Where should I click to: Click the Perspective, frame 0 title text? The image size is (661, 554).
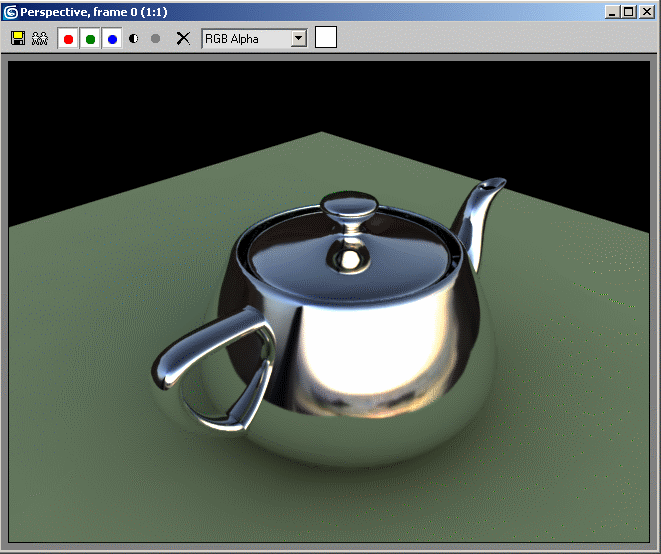click(94, 12)
